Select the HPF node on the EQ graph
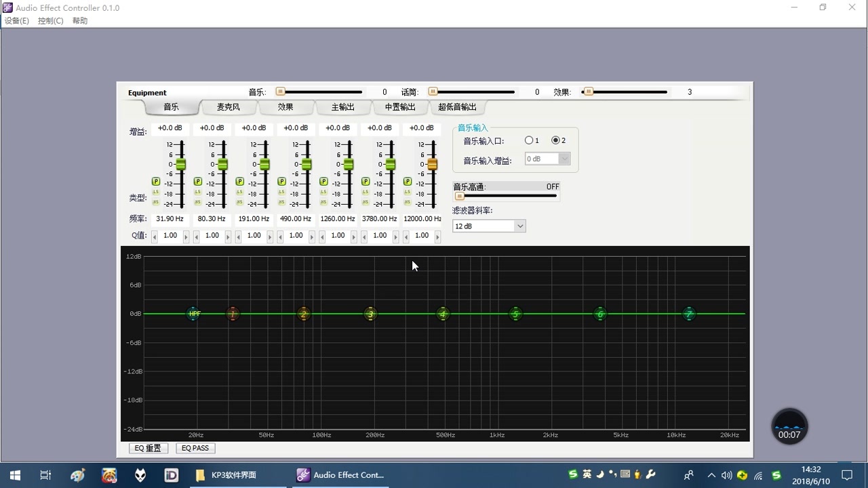Image resolution: width=868 pixels, height=488 pixels. pos(195,314)
